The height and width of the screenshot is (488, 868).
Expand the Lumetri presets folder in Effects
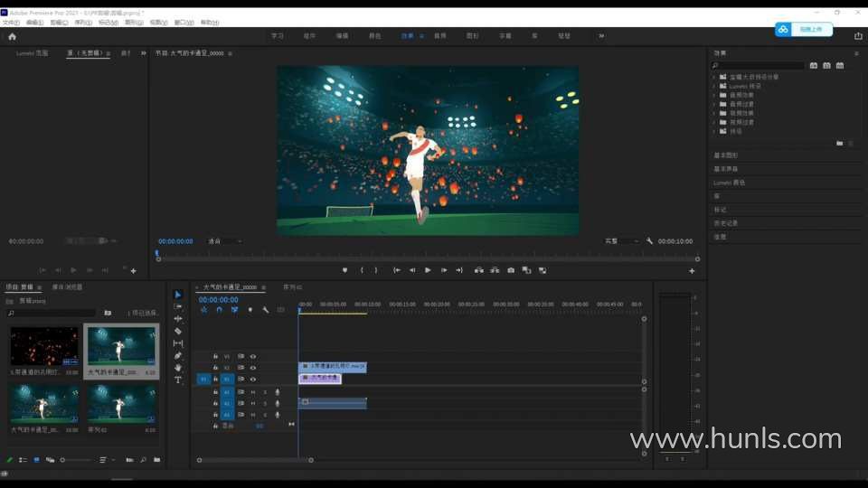[714, 86]
